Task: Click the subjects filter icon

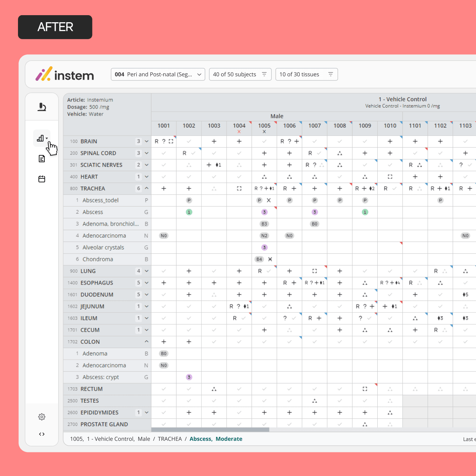Action: [264, 74]
